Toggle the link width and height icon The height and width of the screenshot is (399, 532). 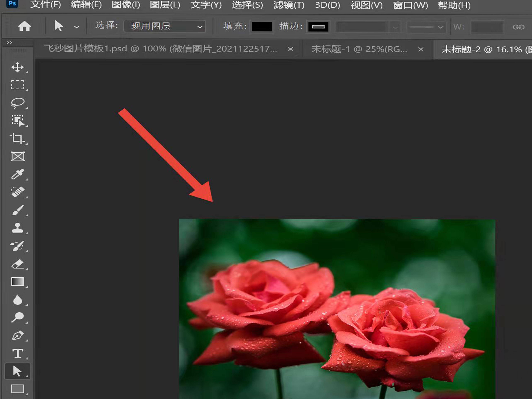click(518, 27)
